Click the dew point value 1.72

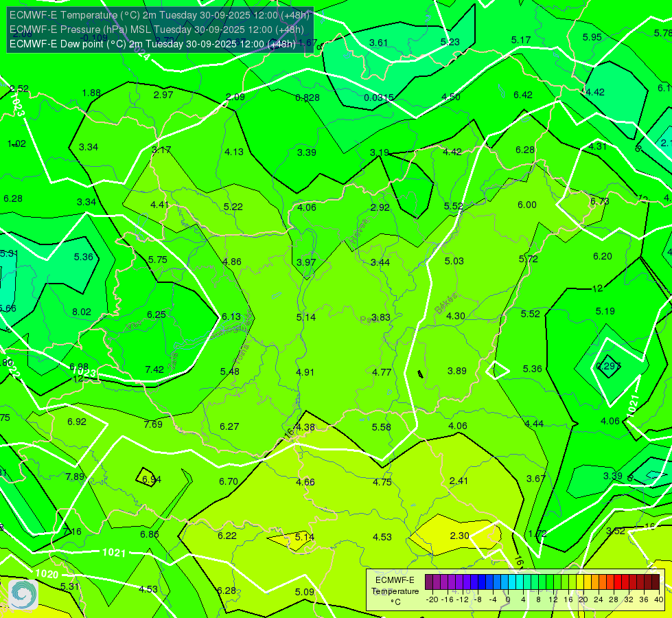tap(537, 534)
